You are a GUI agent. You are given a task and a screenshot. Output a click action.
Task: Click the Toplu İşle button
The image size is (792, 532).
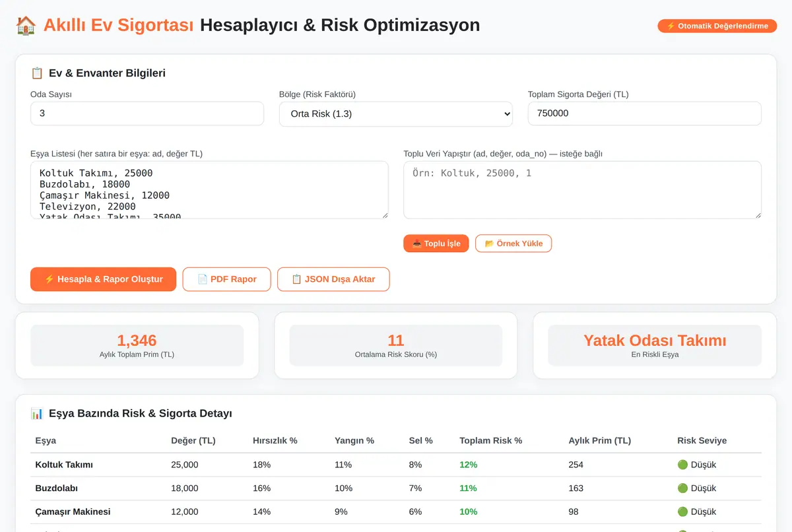436,244
